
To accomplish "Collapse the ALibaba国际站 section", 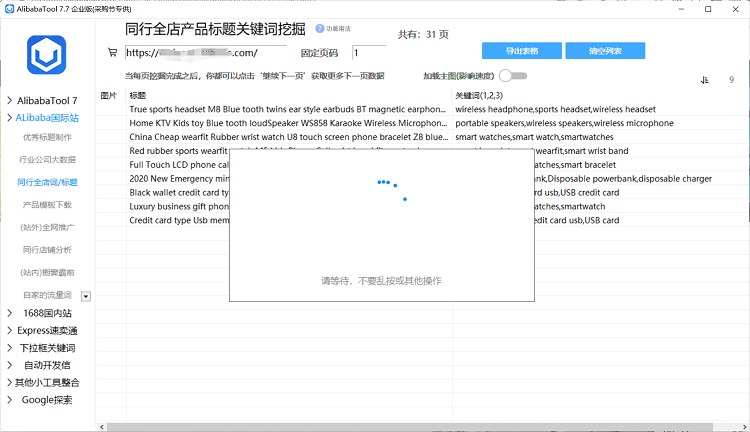I will click(10, 117).
